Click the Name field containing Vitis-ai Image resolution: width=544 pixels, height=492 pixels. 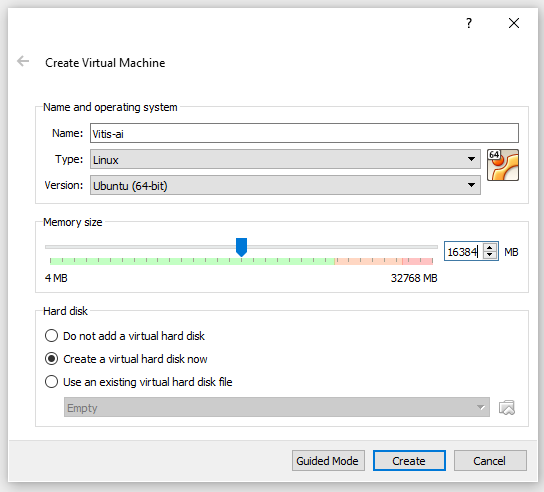304,133
